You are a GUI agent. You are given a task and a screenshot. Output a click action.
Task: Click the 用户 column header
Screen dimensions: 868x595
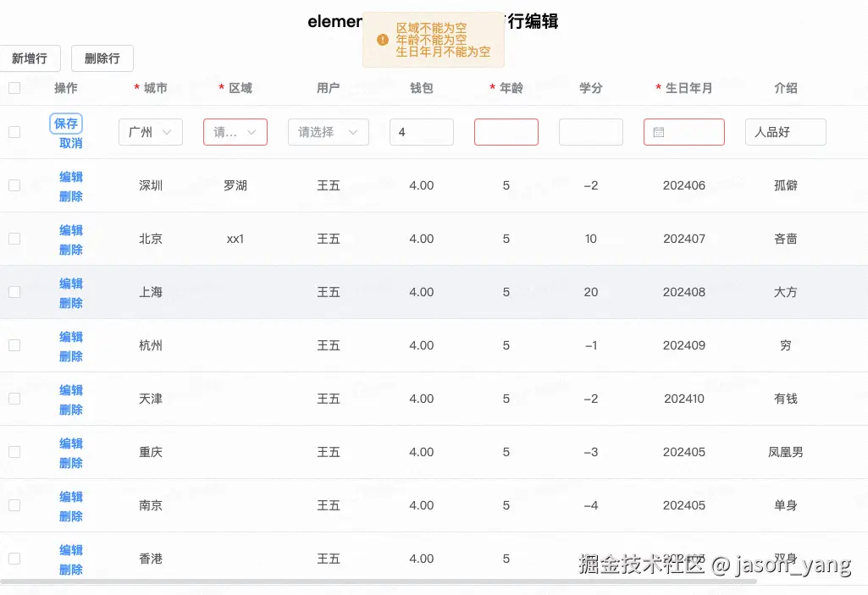[x=329, y=88]
